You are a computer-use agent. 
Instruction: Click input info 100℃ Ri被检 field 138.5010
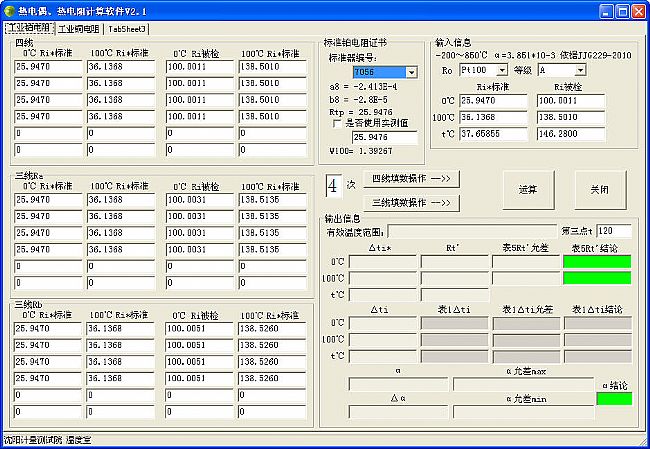click(571, 117)
